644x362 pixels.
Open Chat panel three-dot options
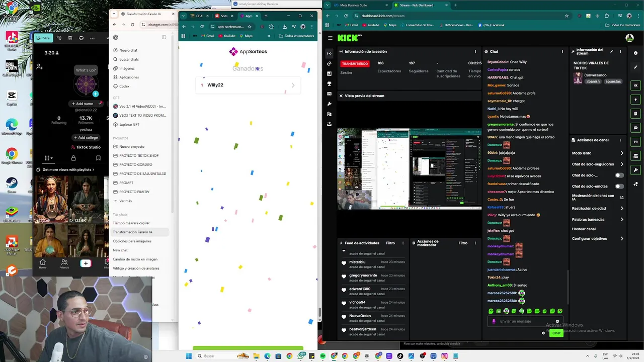pyautogui.click(x=562, y=51)
